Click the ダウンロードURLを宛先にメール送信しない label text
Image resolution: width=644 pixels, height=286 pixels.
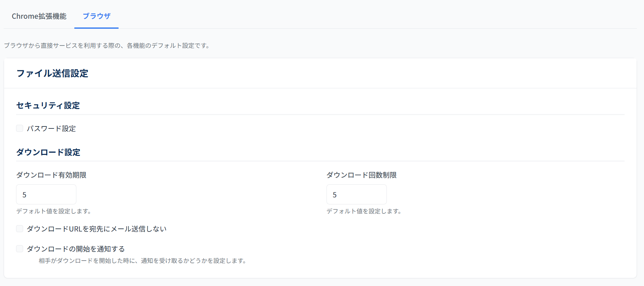96,229
